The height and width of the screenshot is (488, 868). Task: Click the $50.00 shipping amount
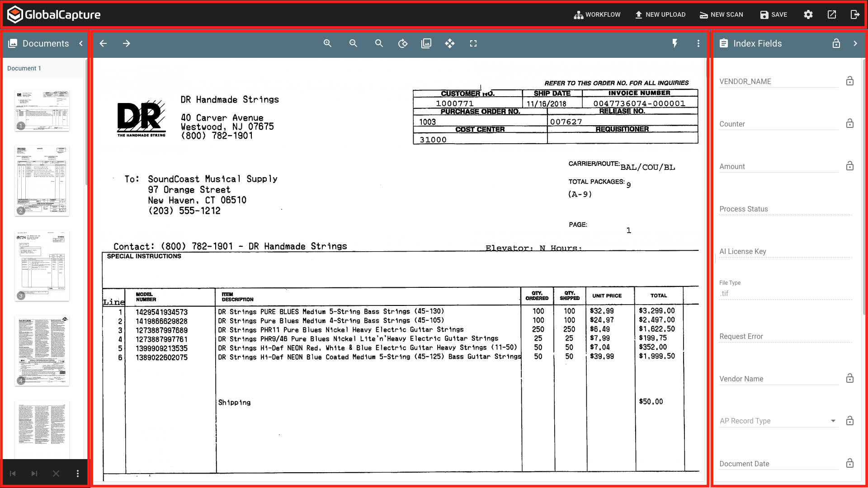(x=651, y=402)
